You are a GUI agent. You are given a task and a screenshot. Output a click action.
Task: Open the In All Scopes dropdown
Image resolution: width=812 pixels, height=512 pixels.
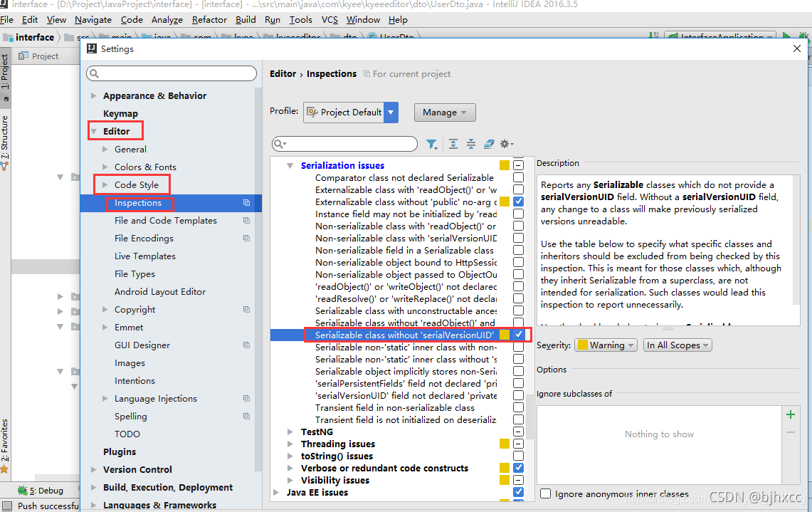677,345
